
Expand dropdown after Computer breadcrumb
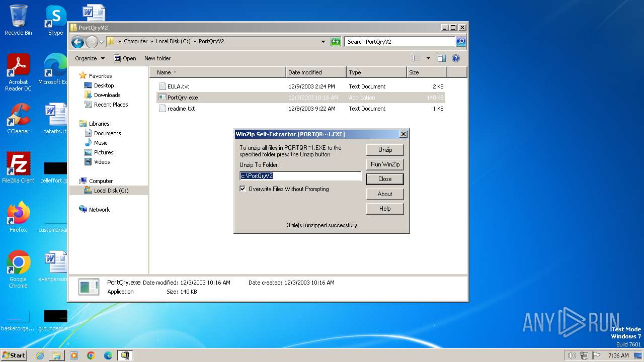pyautogui.click(x=151, y=42)
